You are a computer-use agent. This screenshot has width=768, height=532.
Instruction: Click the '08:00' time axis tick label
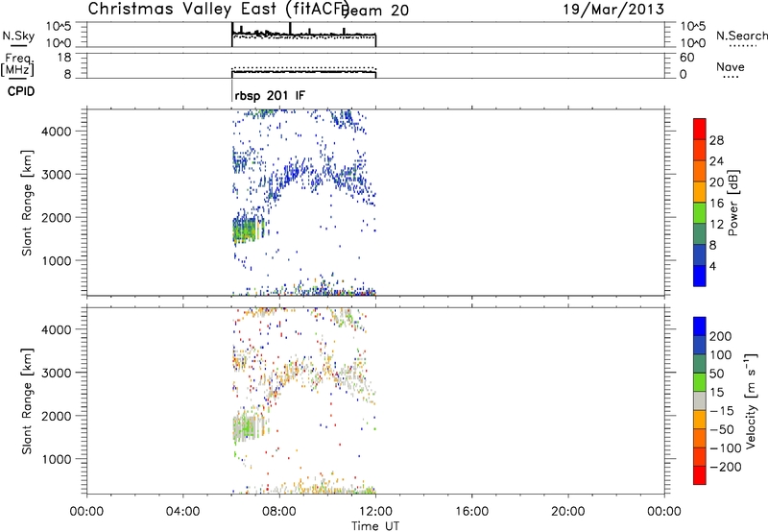click(279, 512)
